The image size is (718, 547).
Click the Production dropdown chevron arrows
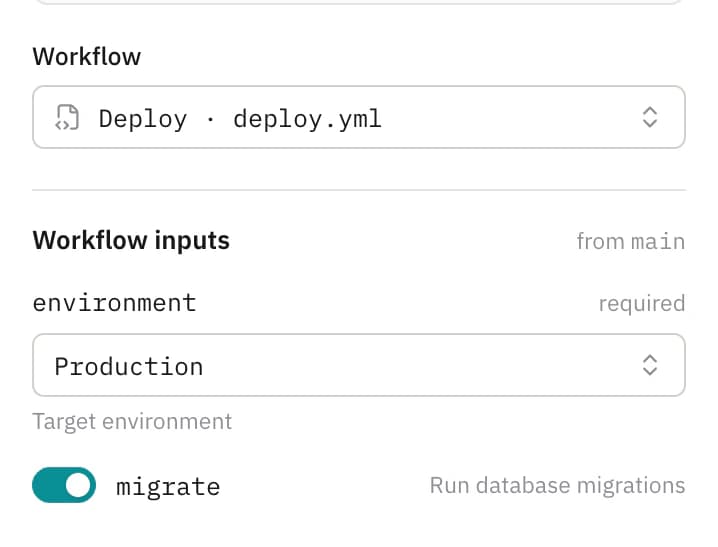650,365
